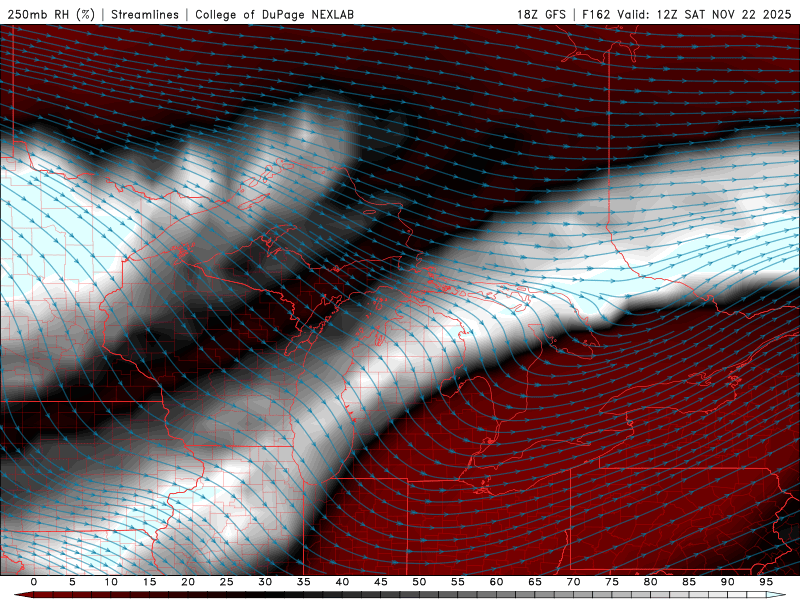Select the "75" color scale label
The width and height of the screenshot is (800, 600).
[x=612, y=582]
